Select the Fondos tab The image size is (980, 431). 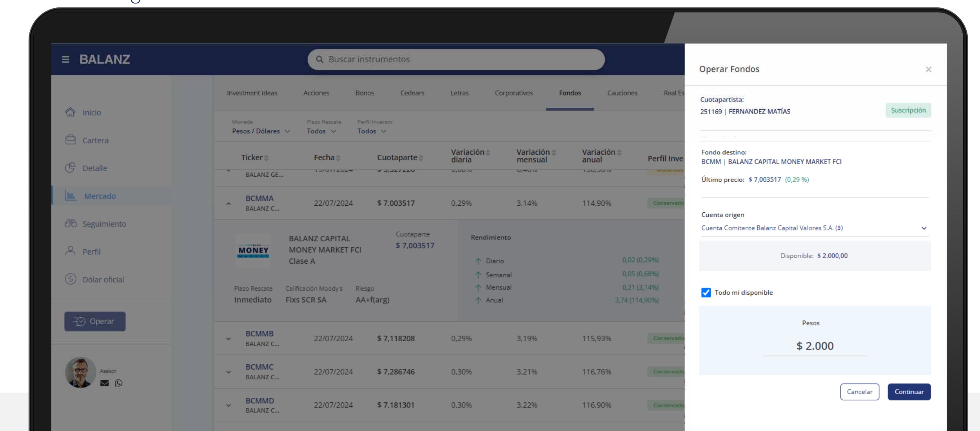[570, 93]
